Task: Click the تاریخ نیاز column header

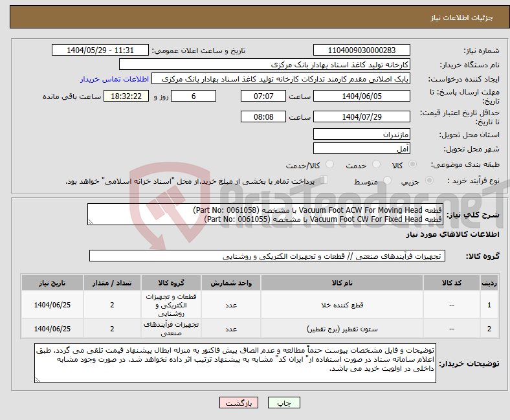Action: (x=53, y=283)
